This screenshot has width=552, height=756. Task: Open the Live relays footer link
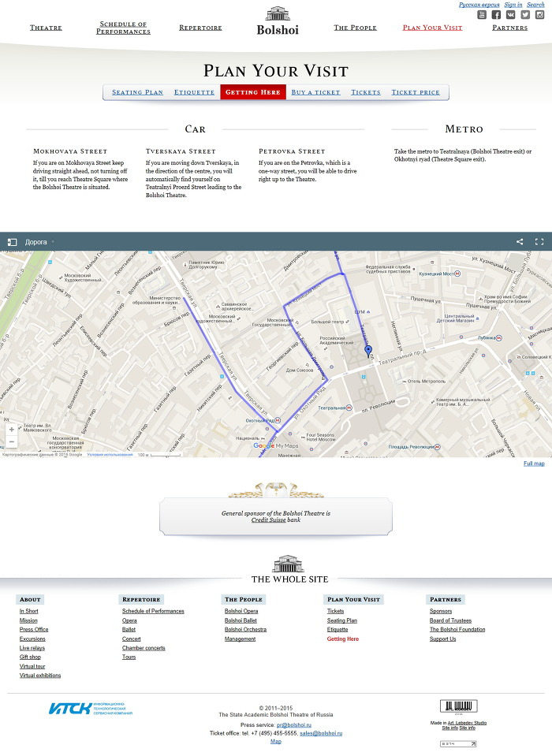pos(32,649)
